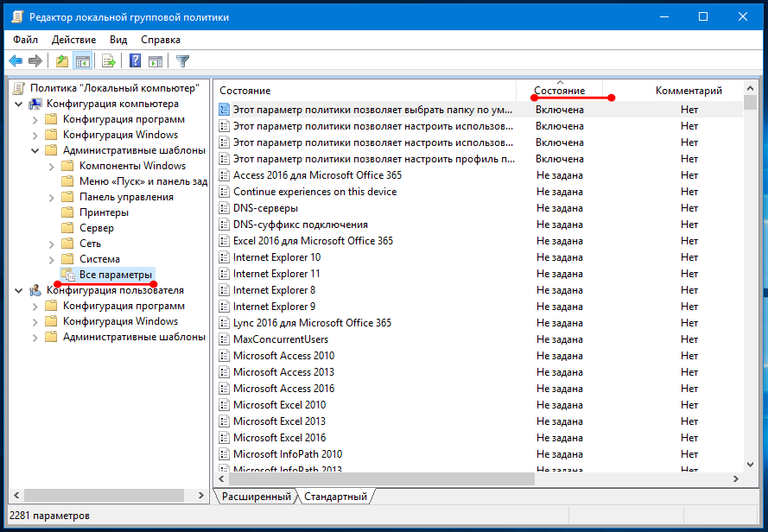The image size is (768, 532).
Task: Click the Up one level folder icon
Action: (62, 61)
